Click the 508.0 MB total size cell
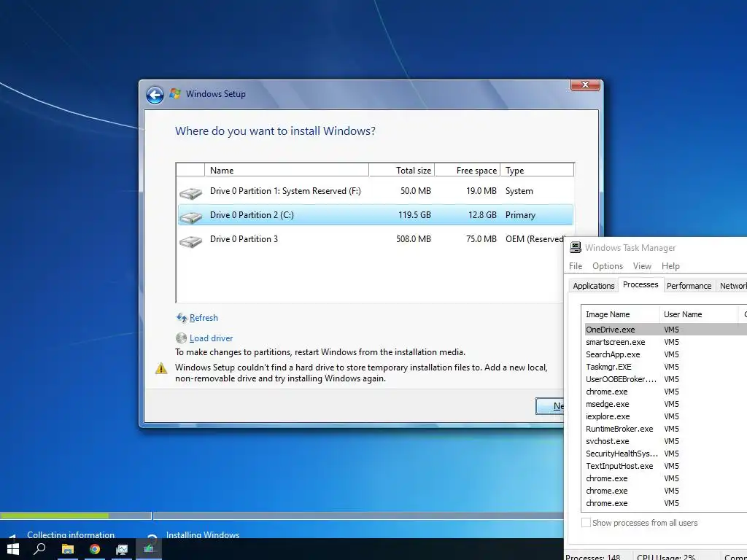Viewport: 747px width, 560px height. coord(414,239)
